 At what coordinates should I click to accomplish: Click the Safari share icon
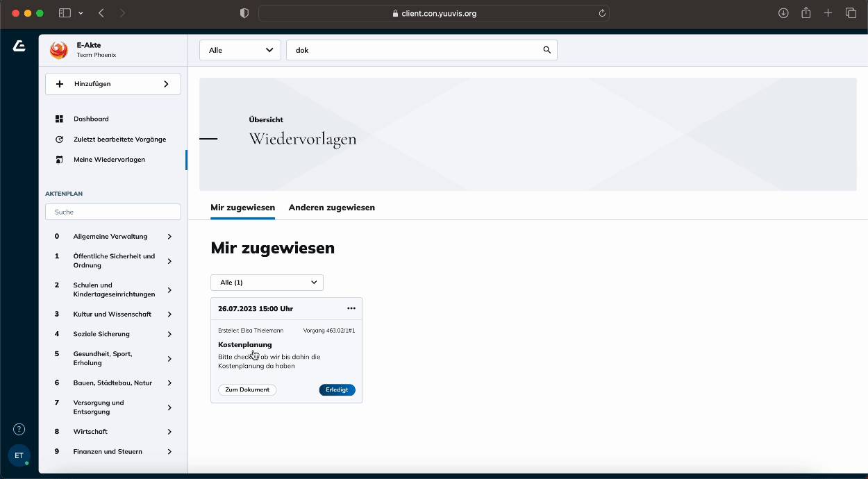pyautogui.click(x=806, y=13)
